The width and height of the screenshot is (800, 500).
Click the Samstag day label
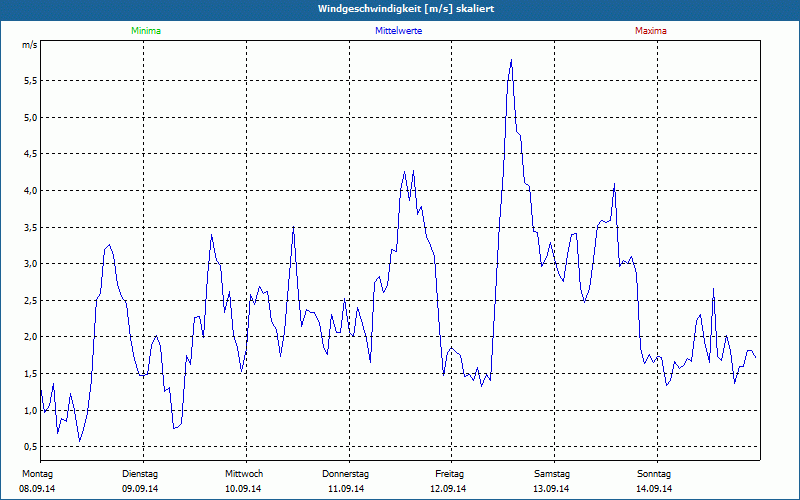coord(552,474)
